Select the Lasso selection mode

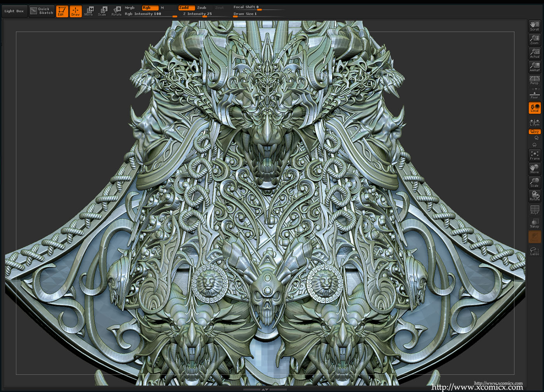pos(535,251)
